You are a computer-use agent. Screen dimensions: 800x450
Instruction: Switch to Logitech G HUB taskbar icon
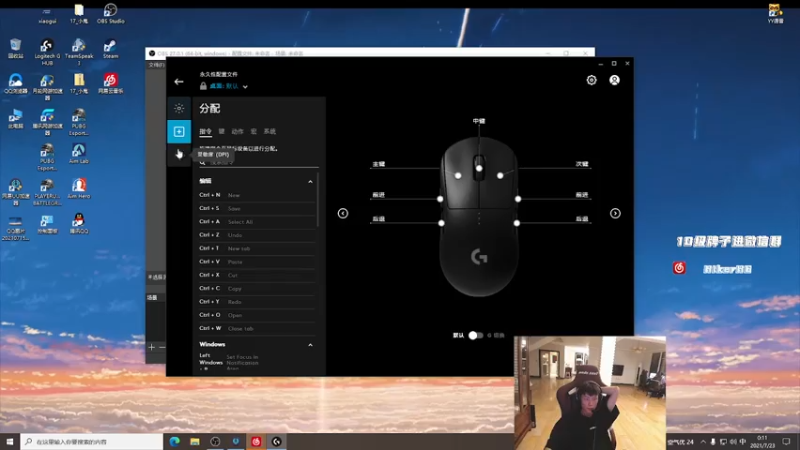tap(277, 441)
